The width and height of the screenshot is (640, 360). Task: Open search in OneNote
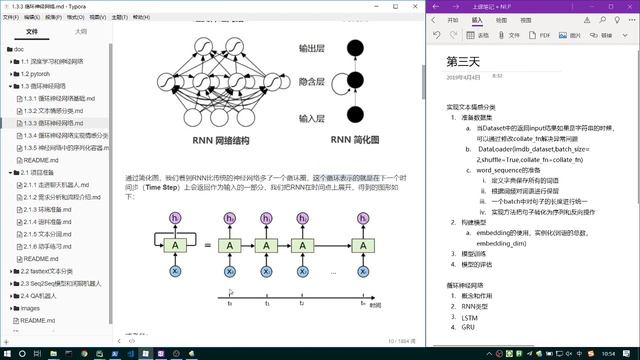point(602,20)
